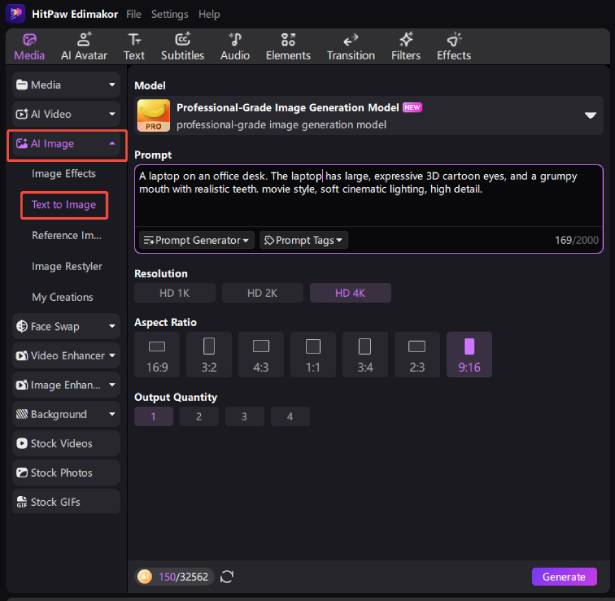Screen dimensions: 615x601
Task: Set output quantity to 2
Action: click(199, 416)
